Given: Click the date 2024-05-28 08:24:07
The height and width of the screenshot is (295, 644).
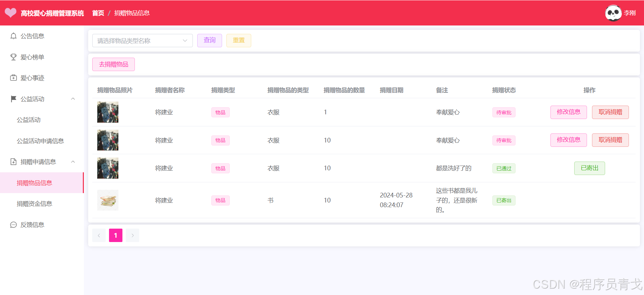Looking at the screenshot, I should coord(396,200).
